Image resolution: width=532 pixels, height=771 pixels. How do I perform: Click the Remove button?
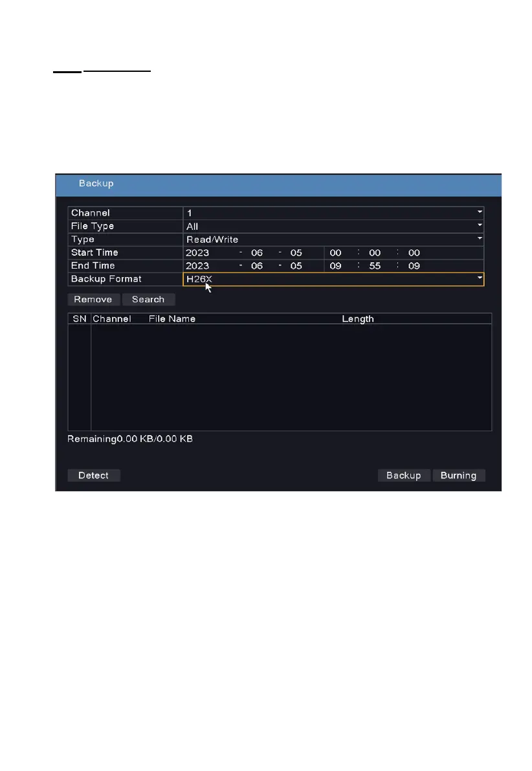(93, 300)
